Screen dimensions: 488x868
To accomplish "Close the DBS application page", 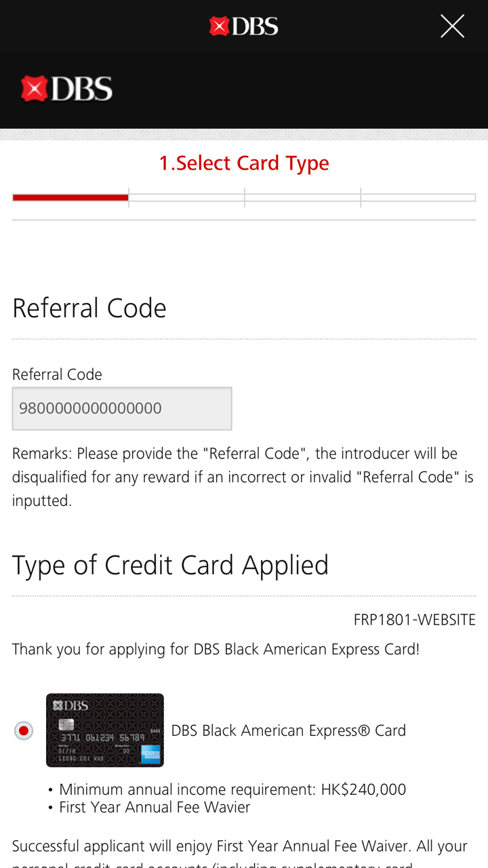I will (452, 26).
